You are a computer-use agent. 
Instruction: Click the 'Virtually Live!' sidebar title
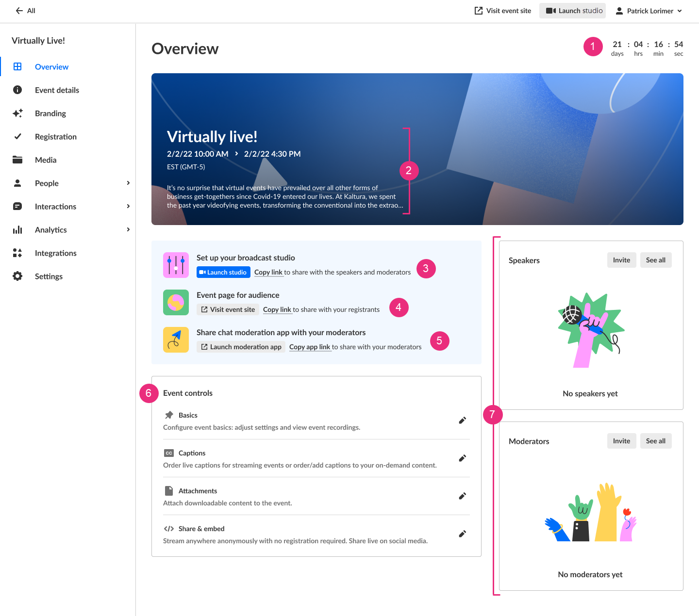click(38, 41)
